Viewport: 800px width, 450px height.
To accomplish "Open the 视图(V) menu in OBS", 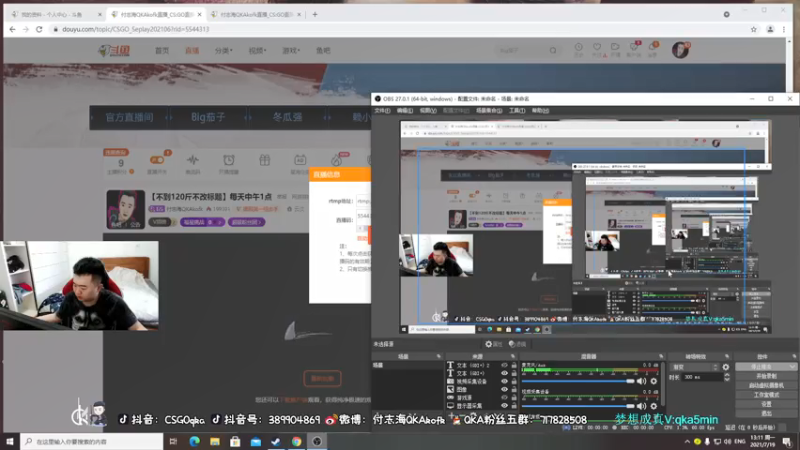I will (x=428, y=111).
